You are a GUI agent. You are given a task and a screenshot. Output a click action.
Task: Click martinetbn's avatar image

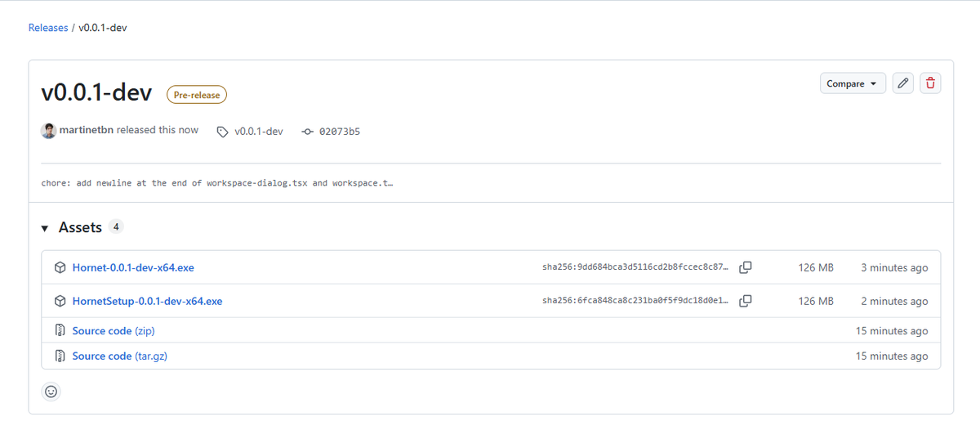(x=49, y=131)
